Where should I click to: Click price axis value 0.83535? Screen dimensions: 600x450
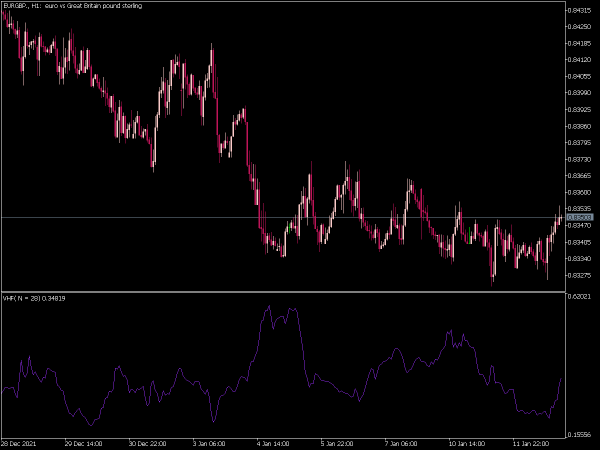click(x=579, y=209)
